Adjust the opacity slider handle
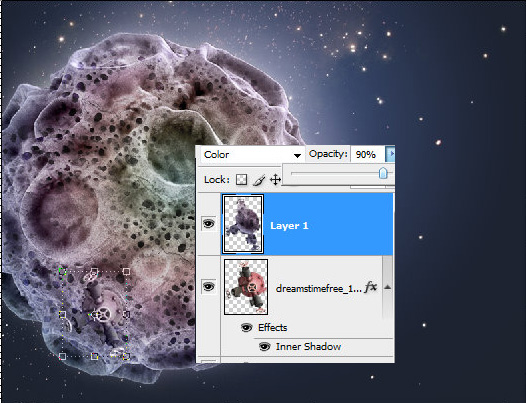Viewport: 526px width, 403px height. pos(383,173)
